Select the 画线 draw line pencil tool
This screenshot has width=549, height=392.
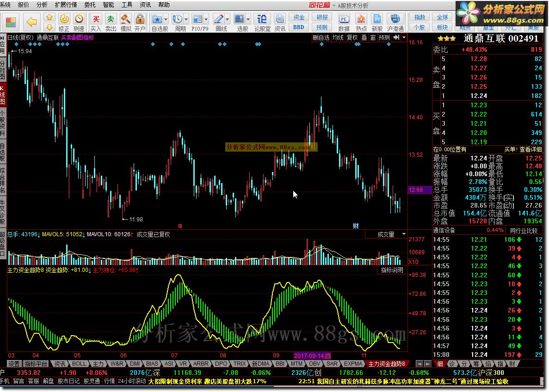pyautogui.click(x=219, y=22)
